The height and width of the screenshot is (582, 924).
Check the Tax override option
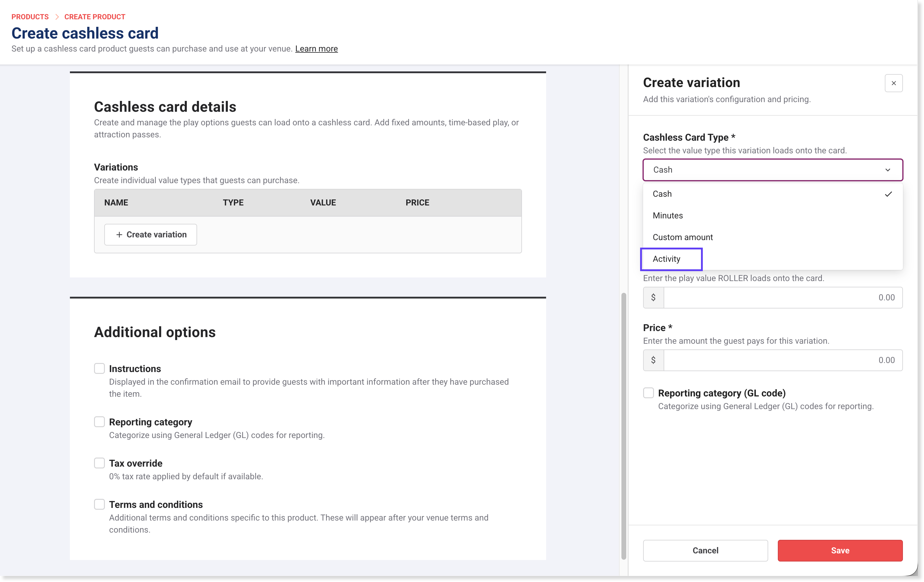pos(99,463)
